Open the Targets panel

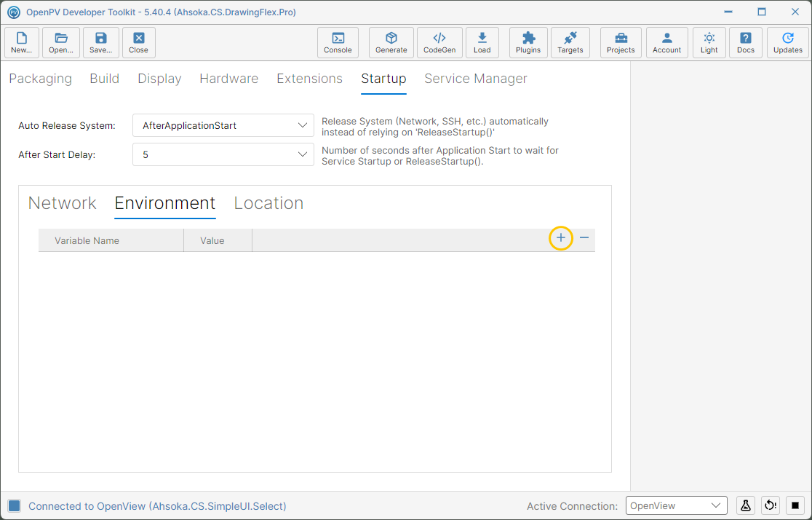click(x=570, y=42)
